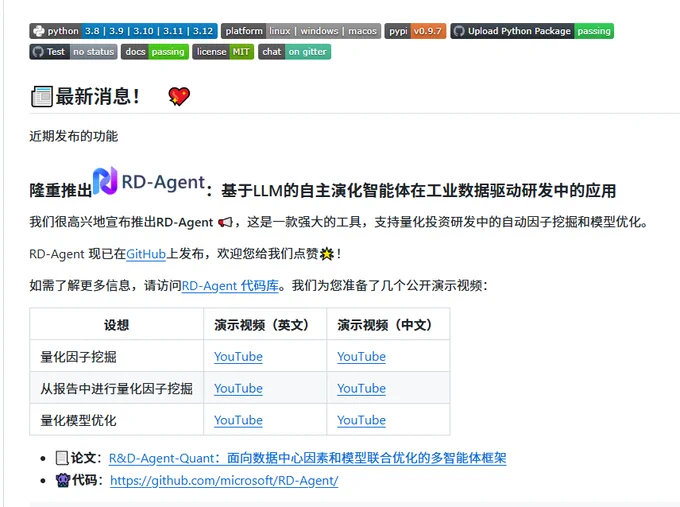Open the RD-Agent 代码库 link
Image resolution: width=680 pixels, height=507 pixels.
[x=230, y=286]
